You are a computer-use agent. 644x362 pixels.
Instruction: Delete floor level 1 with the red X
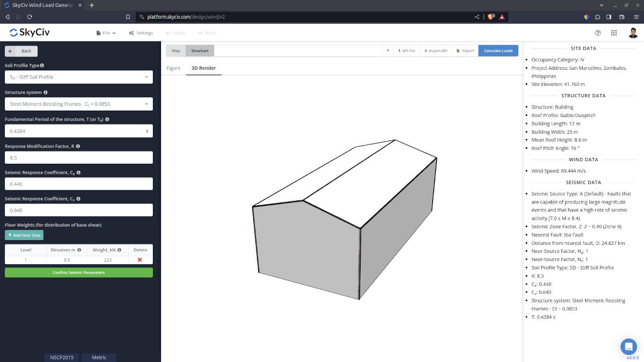[x=140, y=259]
